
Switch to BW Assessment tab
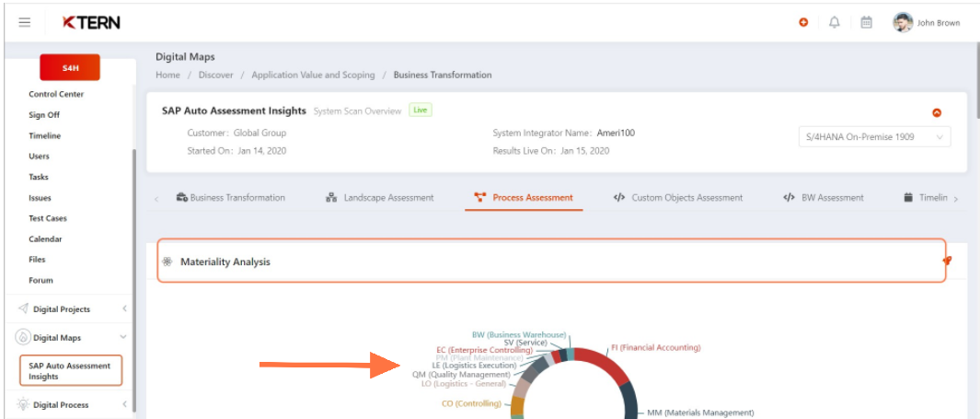click(x=824, y=198)
